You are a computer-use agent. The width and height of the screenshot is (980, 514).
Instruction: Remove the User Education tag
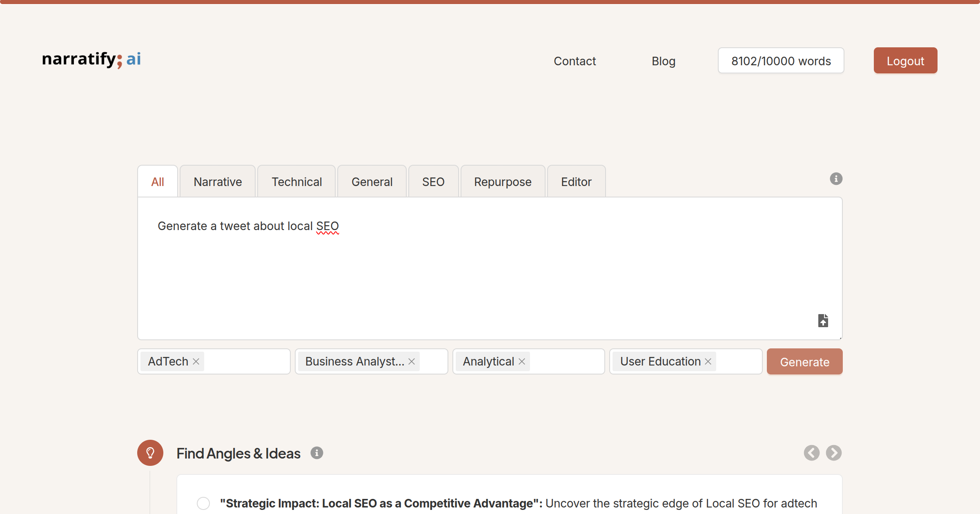(708, 361)
